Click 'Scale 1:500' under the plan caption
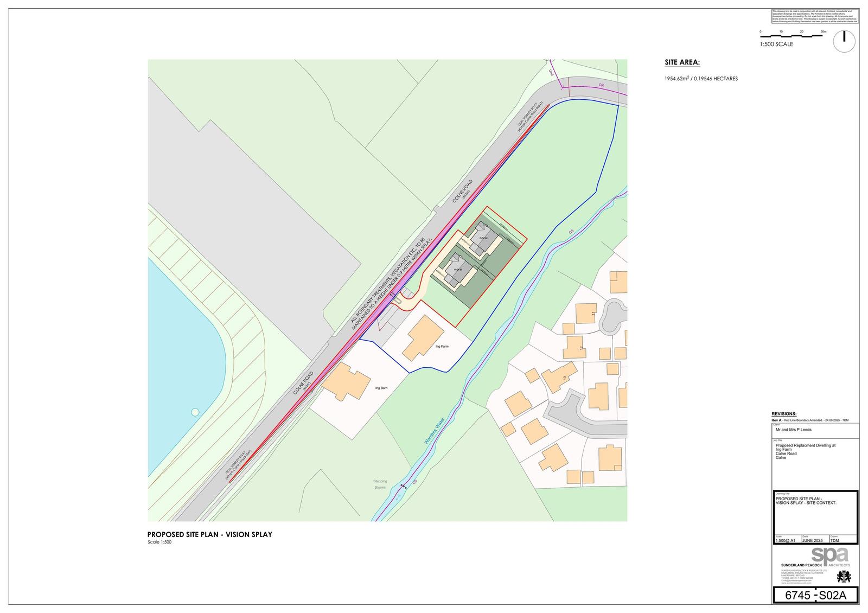This screenshot has width=868, height=613. [159, 542]
